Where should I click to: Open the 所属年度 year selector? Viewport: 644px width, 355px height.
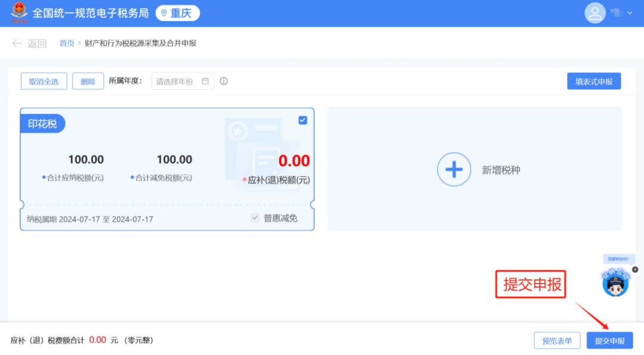coord(182,81)
